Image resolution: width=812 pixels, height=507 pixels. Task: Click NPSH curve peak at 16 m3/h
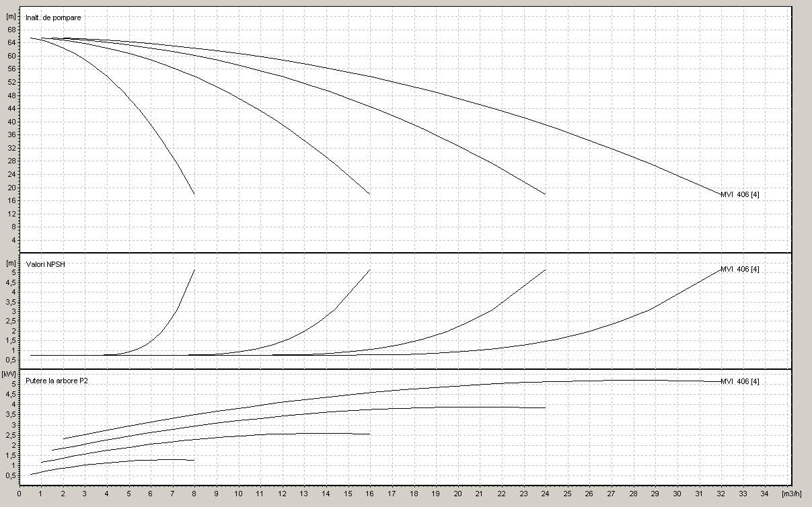pyautogui.click(x=370, y=270)
